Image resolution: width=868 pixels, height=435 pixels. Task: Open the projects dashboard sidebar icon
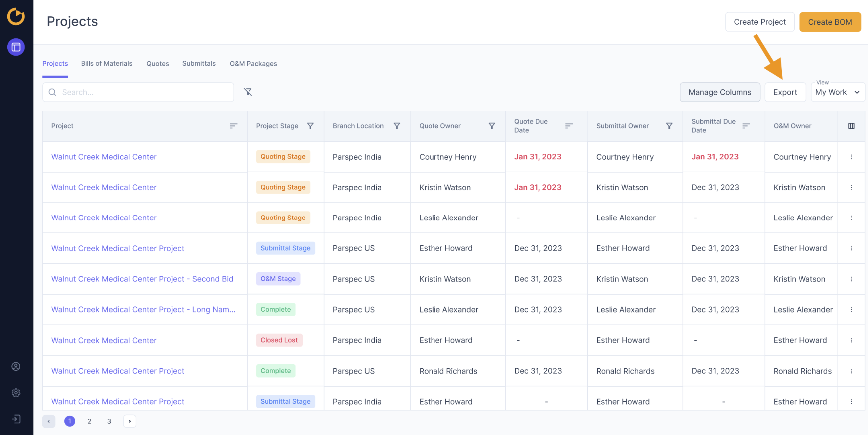16,47
